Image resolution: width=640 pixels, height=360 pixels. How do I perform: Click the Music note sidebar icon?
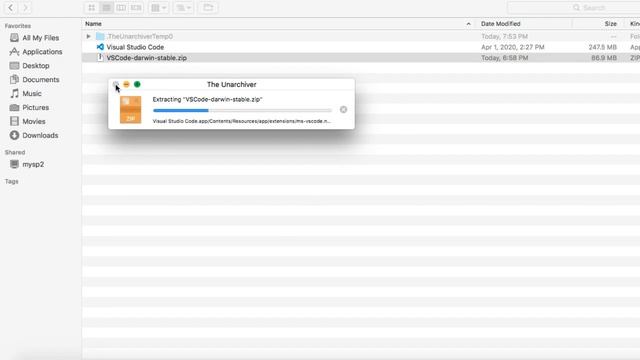tap(14, 93)
